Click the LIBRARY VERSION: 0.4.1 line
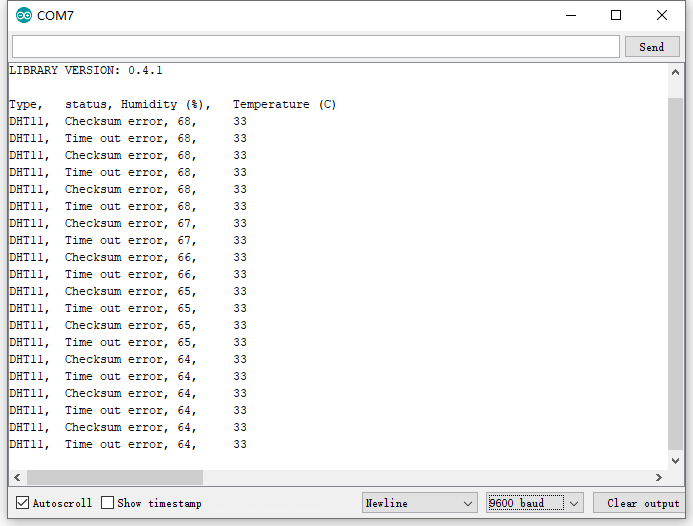This screenshot has height=526, width=693. click(86, 70)
